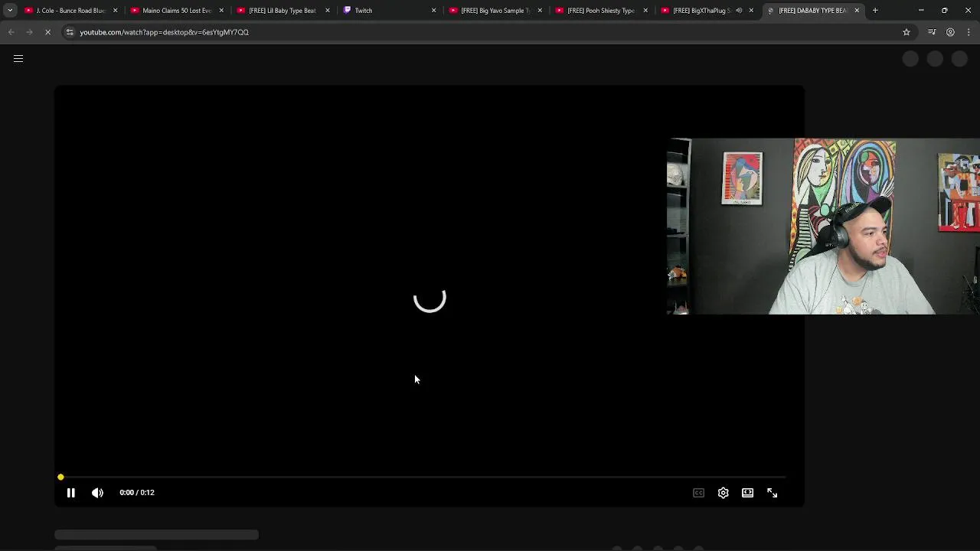Viewport: 980px width, 551px height.
Task: Toggle closed captions (CC) button
Action: (698, 493)
